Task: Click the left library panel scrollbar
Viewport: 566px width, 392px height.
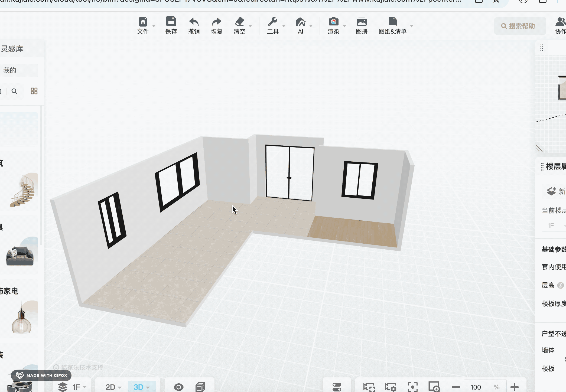Action: click(41, 175)
